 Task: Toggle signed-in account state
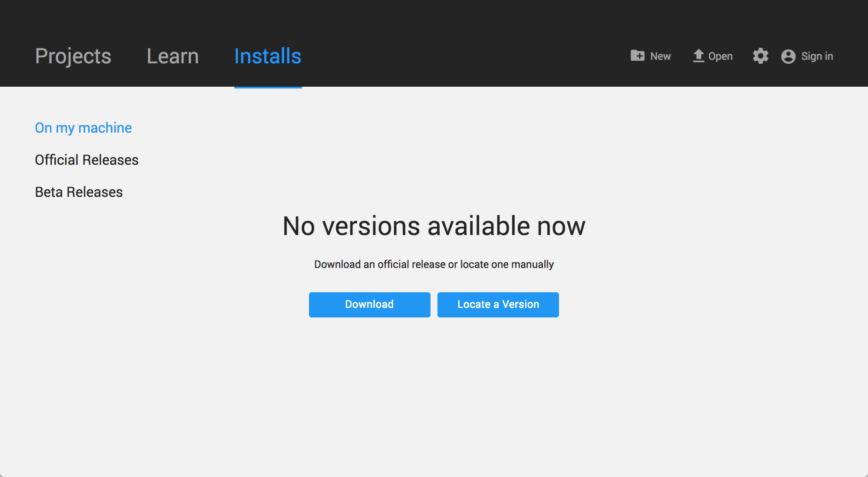pos(808,56)
